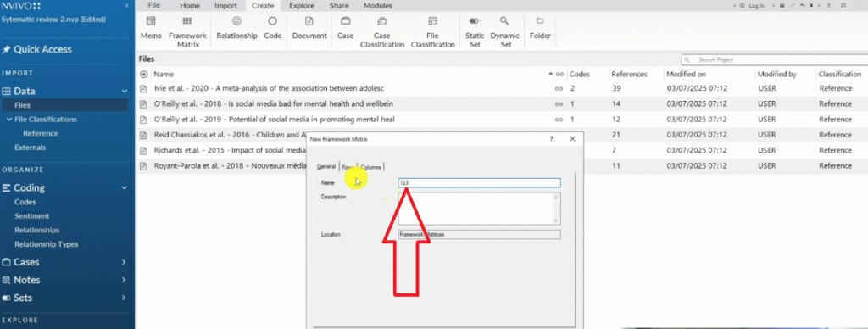
Task: Click the save icon in title bar
Action: pyautogui.click(x=782, y=6)
